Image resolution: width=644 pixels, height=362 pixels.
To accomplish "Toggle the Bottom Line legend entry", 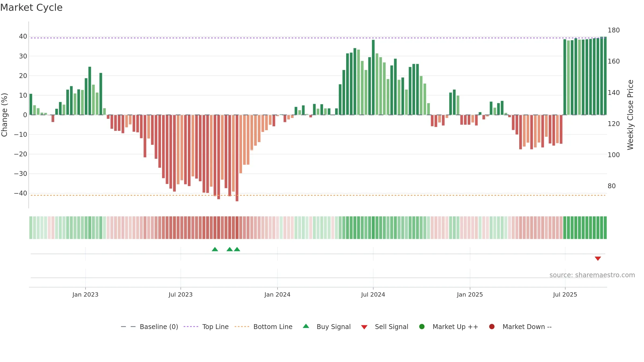I will click(264, 327).
